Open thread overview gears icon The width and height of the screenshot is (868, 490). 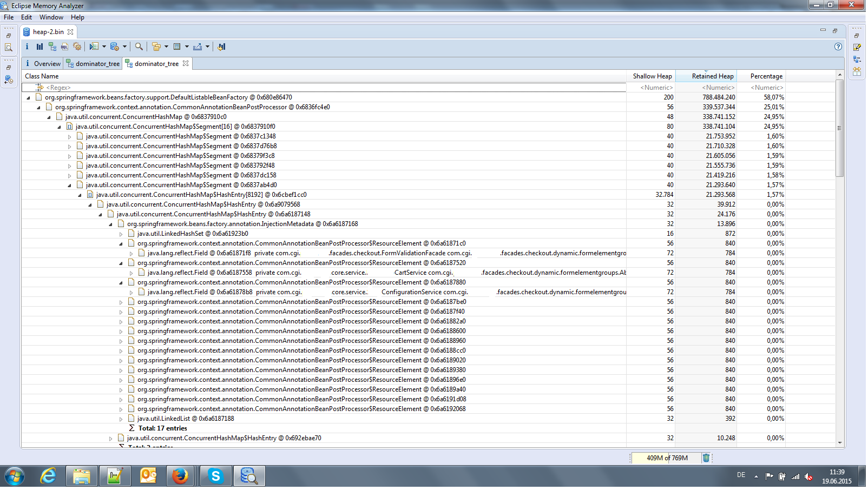point(77,47)
